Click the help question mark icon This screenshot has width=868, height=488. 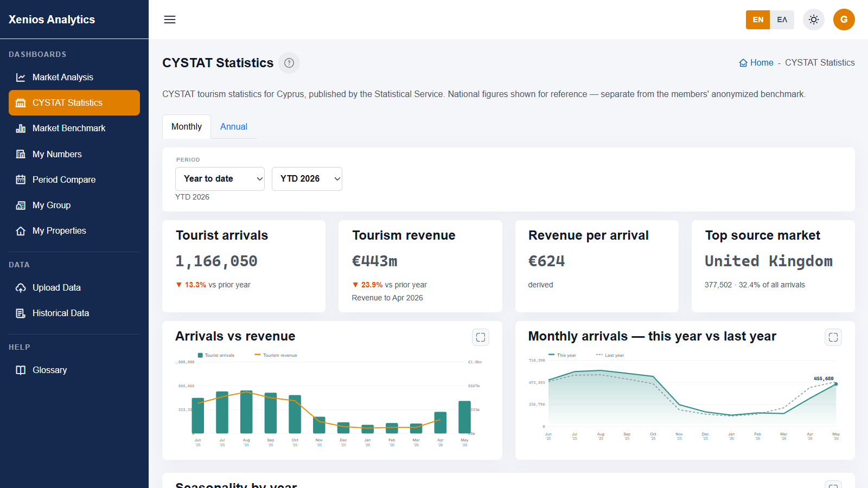point(289,63)
